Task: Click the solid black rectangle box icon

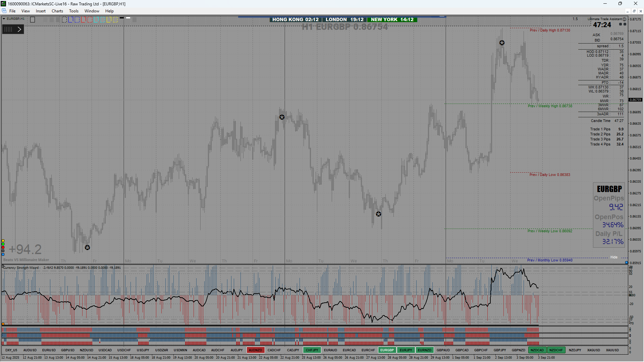Action: click(33, 20)
